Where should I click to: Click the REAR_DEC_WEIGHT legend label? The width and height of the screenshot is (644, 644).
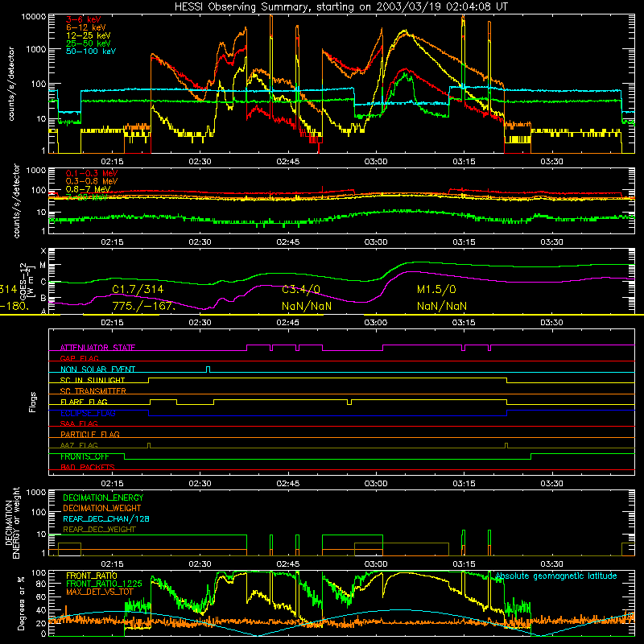[x=99, y=530]
